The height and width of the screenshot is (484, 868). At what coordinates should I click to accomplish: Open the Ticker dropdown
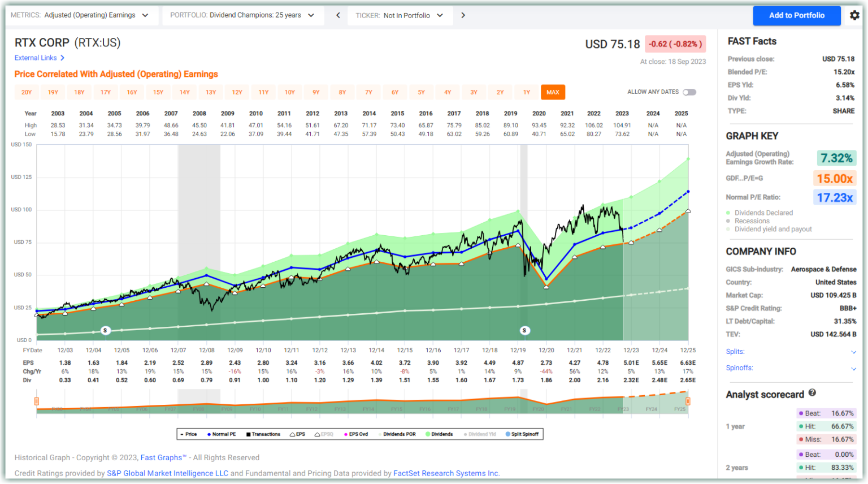click(x=400, y=15)
